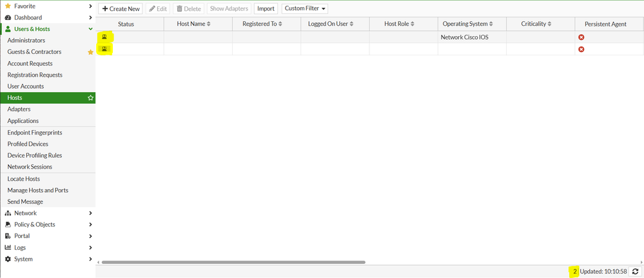The height and width of the screenshot is (278, 644).
Task: Click host status icon in second table row
Action: (104, 49)
